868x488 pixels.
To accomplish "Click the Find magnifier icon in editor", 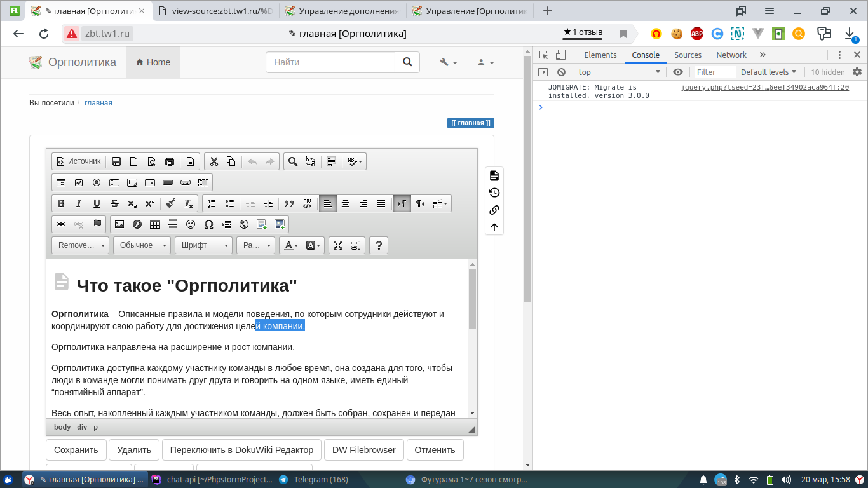I will pyautogui.click(x=293, y=161).
